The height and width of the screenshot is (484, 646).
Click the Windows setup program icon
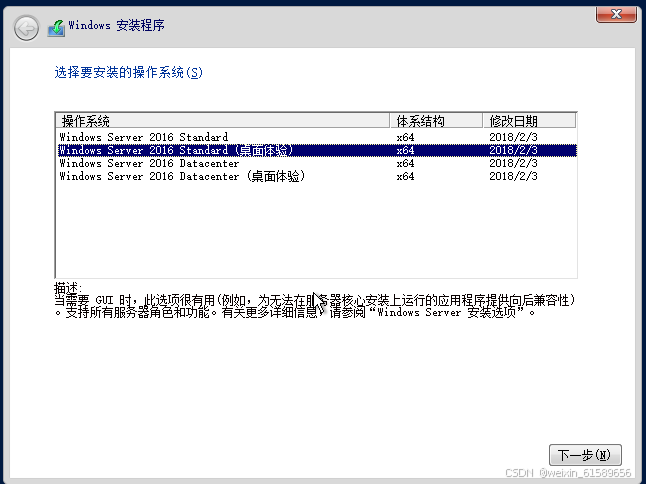[56, 28]
